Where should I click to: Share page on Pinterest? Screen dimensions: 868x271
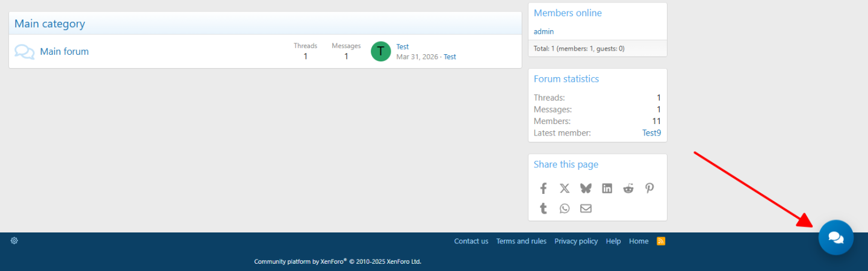coord(649,188)
